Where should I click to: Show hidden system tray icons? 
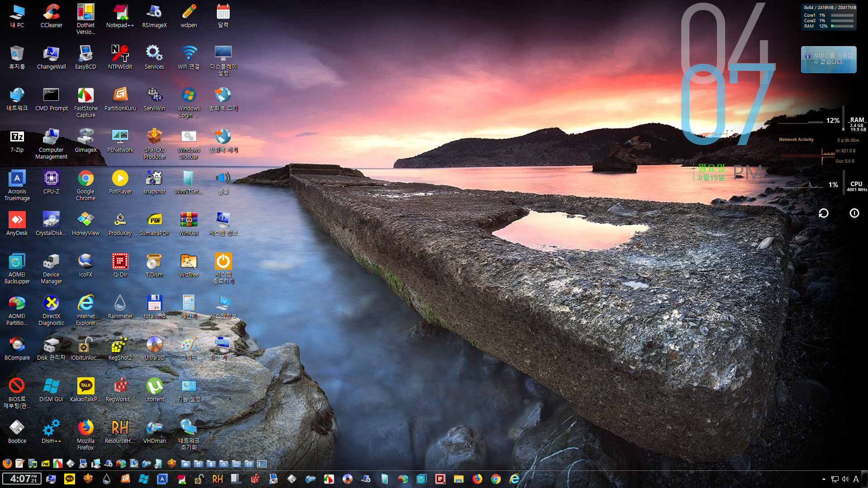coord(824,479)
